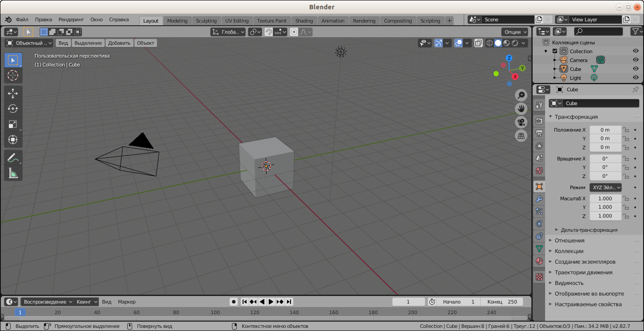Switch to the Modeling workspace tab
This screenshot has width=644, height=331.
(177, 21)
